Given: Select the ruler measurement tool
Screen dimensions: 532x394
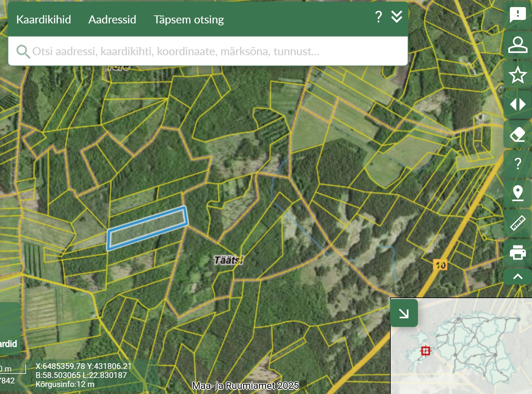Looking at the screenshot, I should [518, 223].
